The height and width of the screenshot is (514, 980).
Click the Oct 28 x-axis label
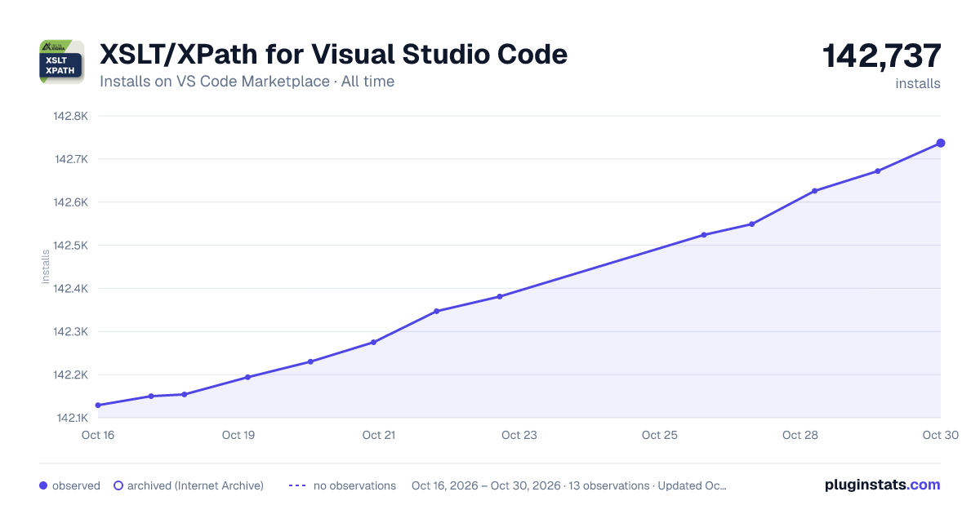(800, 435)
